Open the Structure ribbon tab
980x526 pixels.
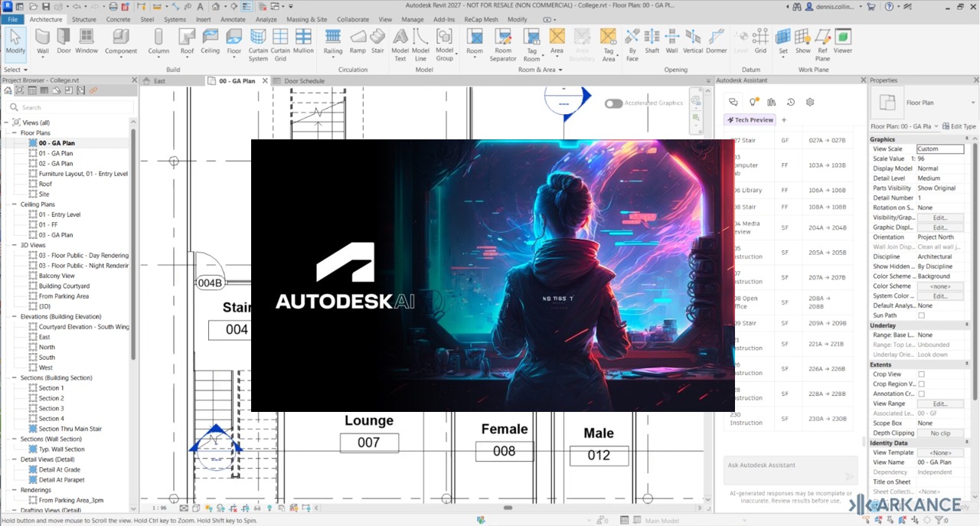coord(84,19)
